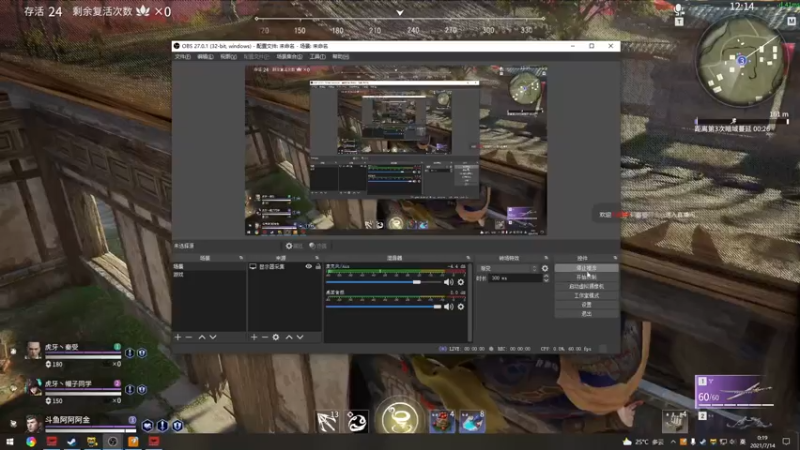
Task: Mute the Desktop Audio speaker icon
Action: (448, 307)
